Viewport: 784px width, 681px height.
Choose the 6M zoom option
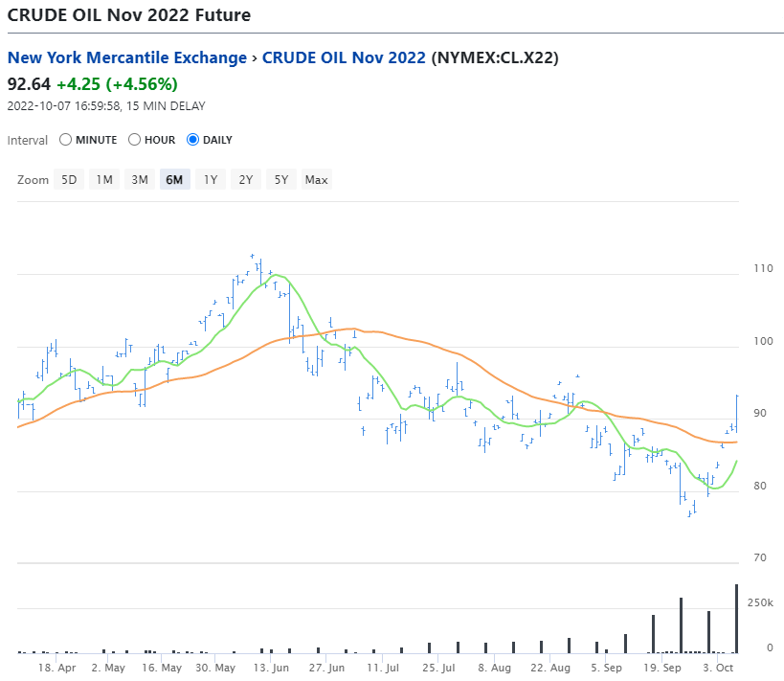click(174, 180)
